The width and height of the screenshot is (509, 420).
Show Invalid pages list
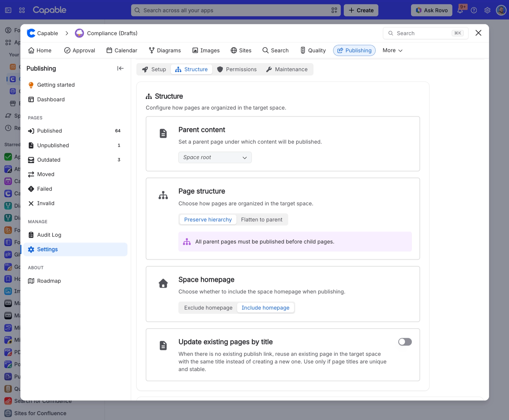75,203
